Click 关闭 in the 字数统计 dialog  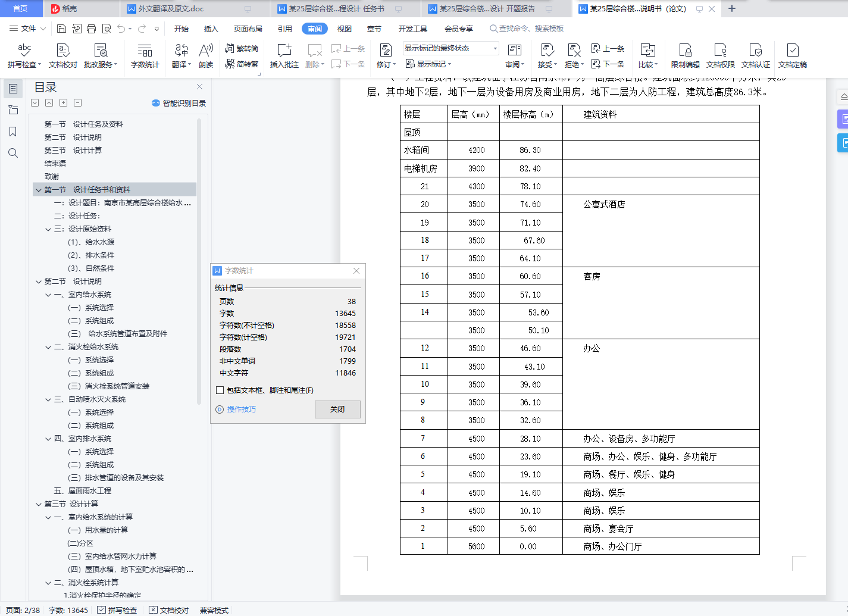click(337, 409)
